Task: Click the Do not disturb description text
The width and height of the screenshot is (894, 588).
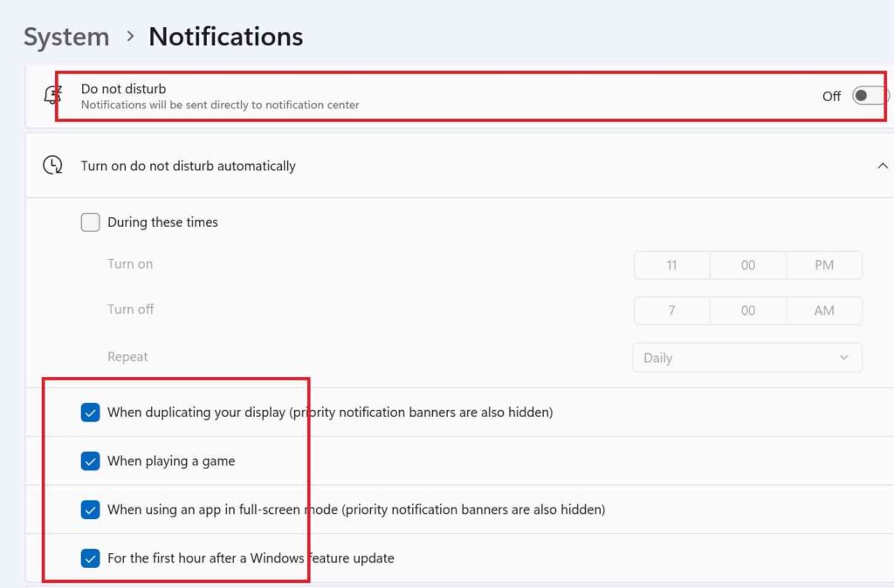Action: (x=220, y=105)
